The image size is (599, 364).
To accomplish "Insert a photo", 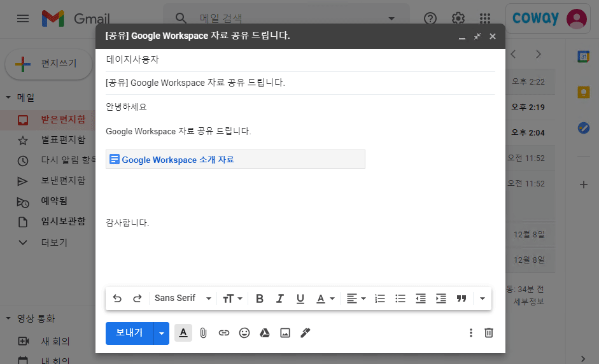I will point(285,333).
